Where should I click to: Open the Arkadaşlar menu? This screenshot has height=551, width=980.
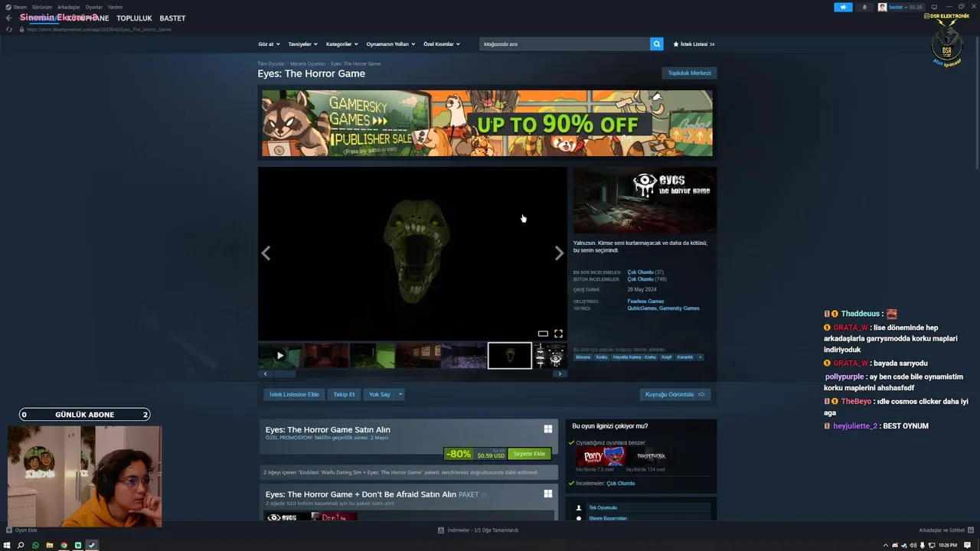pyautogui.click(x=69, y=7)
